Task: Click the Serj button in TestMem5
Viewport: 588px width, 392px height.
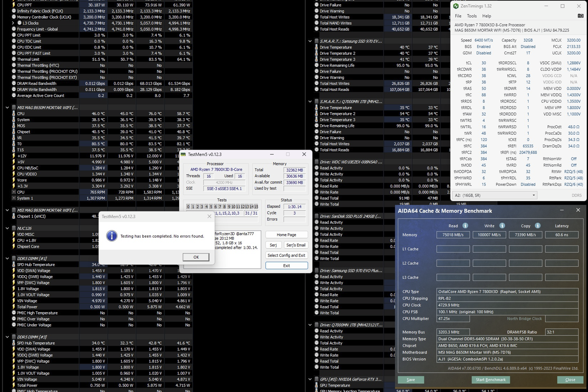Action: pyautogui.click(x=273, y=245)
